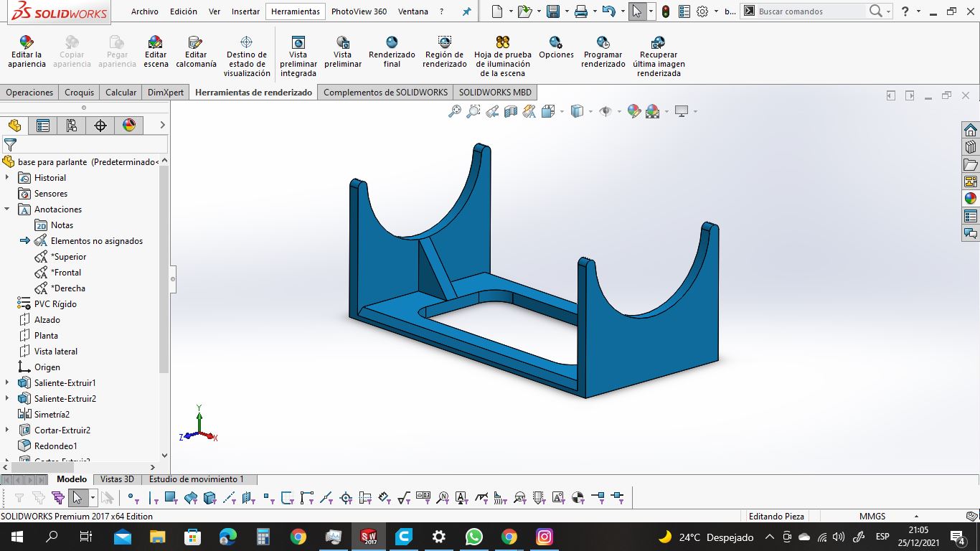The image size is (980, 551).
Task: Open Windows Start menu
Action: tap(17, 537)
